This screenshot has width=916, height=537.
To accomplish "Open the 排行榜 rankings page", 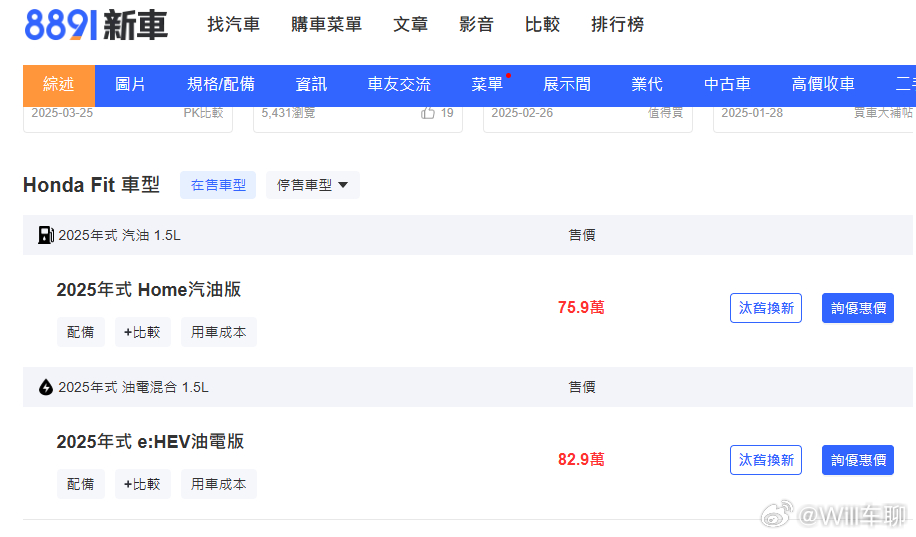I will tap(617, 25).
